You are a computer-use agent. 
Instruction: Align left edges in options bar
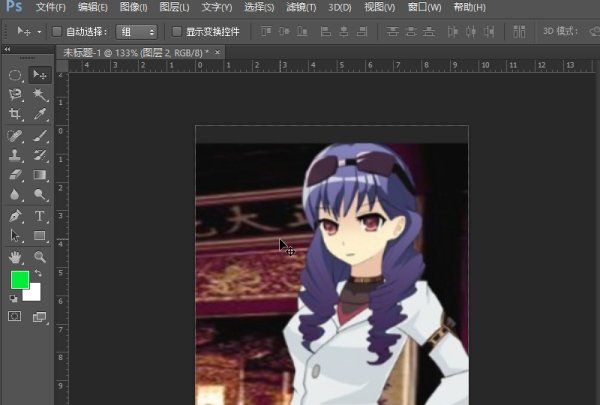tap(326, 31)
